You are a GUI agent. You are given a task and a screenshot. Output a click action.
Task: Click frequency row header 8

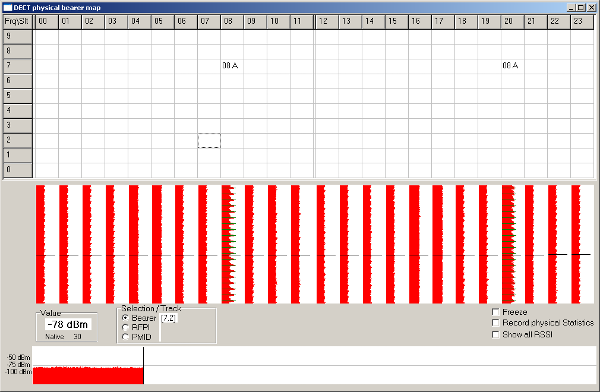[x=18, y=51]
